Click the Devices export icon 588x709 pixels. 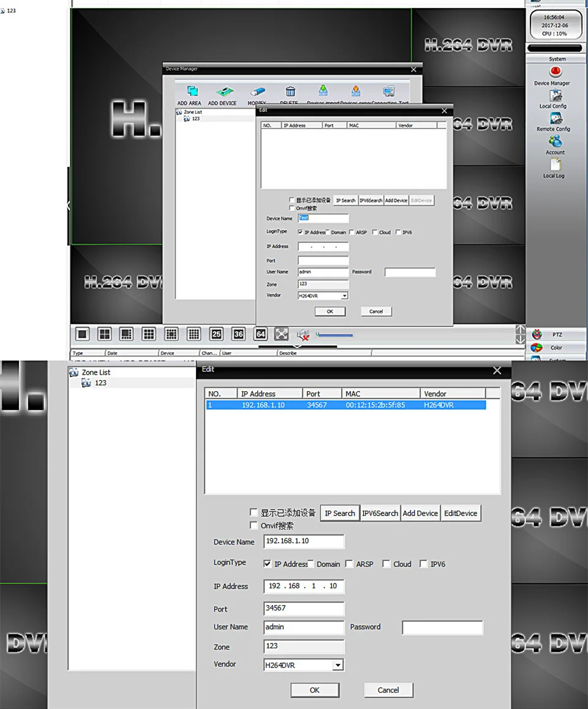[x=356, y=91]
